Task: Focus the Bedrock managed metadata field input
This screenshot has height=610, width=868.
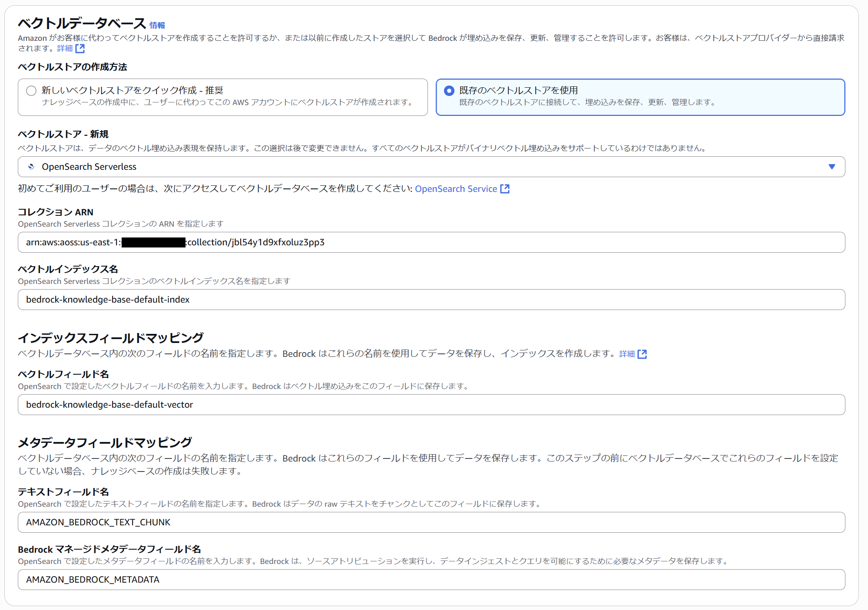Action: click(x=431, y=580)
